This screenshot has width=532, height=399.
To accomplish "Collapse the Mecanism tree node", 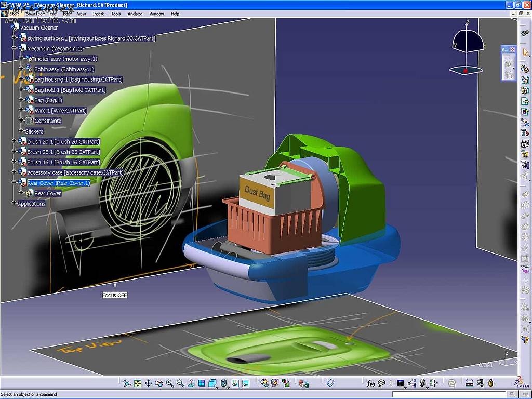I will pos(15,48).
